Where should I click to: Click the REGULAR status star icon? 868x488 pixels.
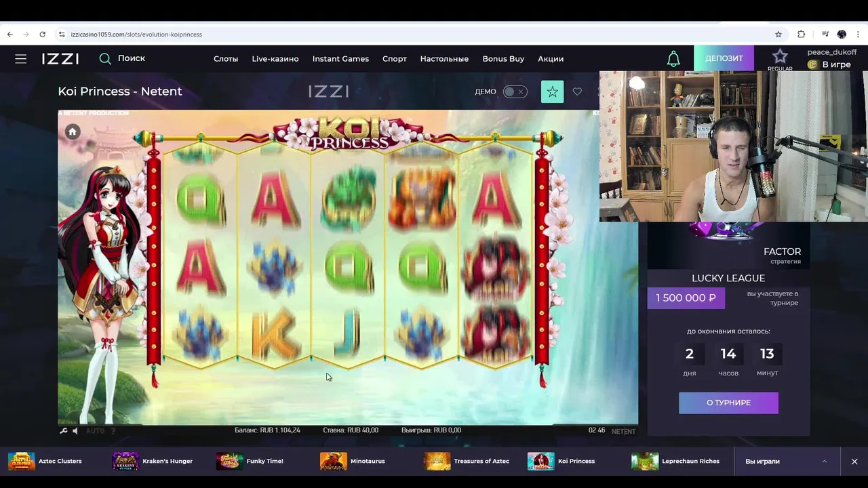click(780, 57)
